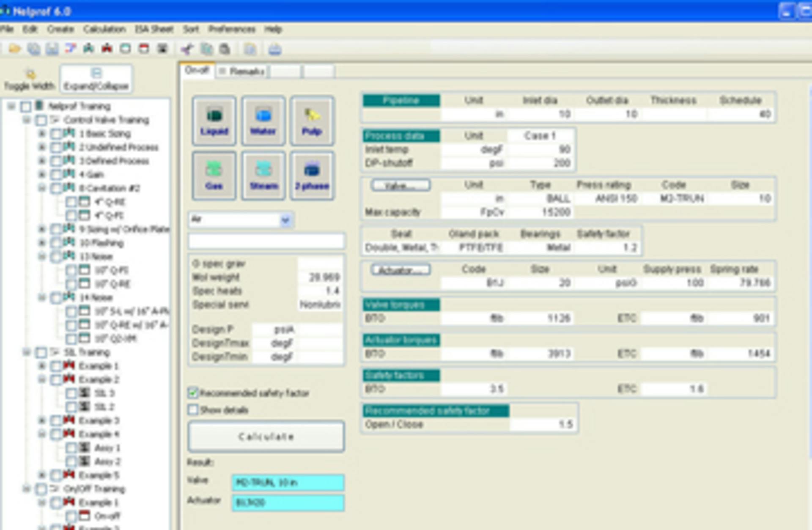Click the cyan Valve result field
The image size is (812, 530).
(x=288, y=482)
